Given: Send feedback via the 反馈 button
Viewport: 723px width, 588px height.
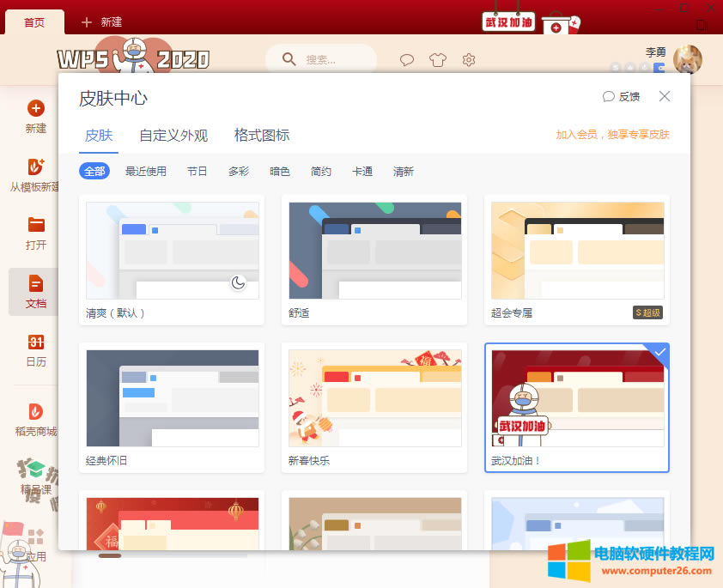Looking at the screenshot, I should [x=622, y=97].
